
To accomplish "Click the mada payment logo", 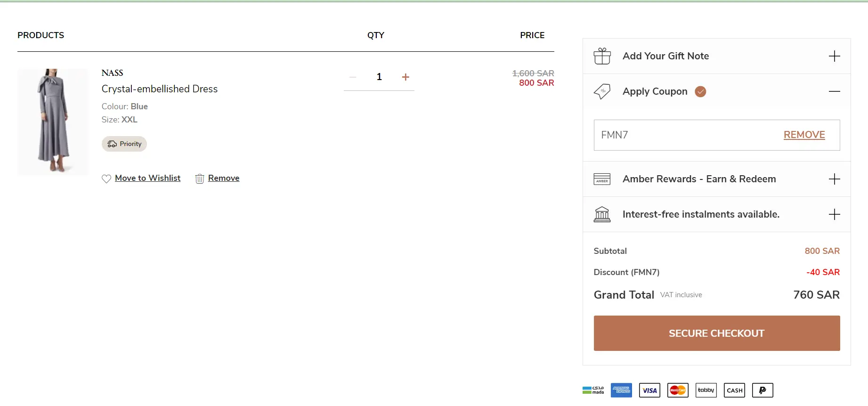I will click(593, 390).
